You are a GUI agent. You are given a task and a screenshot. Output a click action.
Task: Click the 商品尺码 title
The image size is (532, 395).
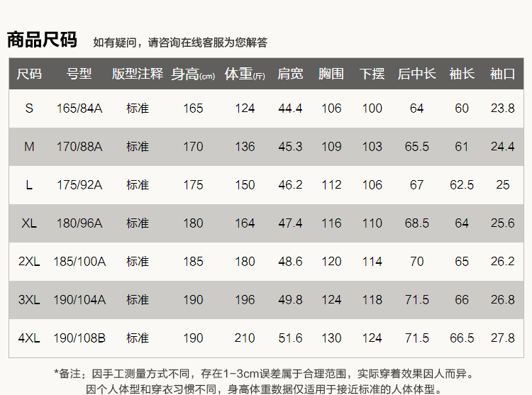click(x=42, y=40)
